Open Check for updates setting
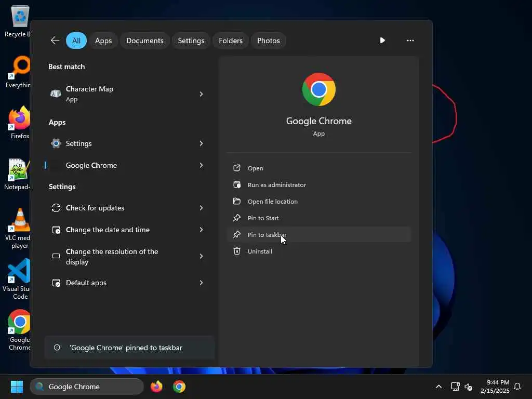Screen dimensions: 532x399 pos(128,208)
